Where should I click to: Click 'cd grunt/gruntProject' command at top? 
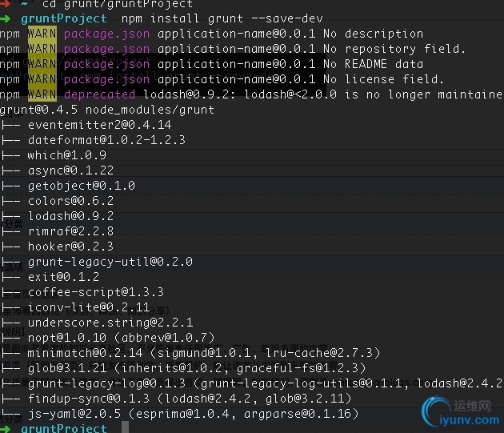coord(118,4)
